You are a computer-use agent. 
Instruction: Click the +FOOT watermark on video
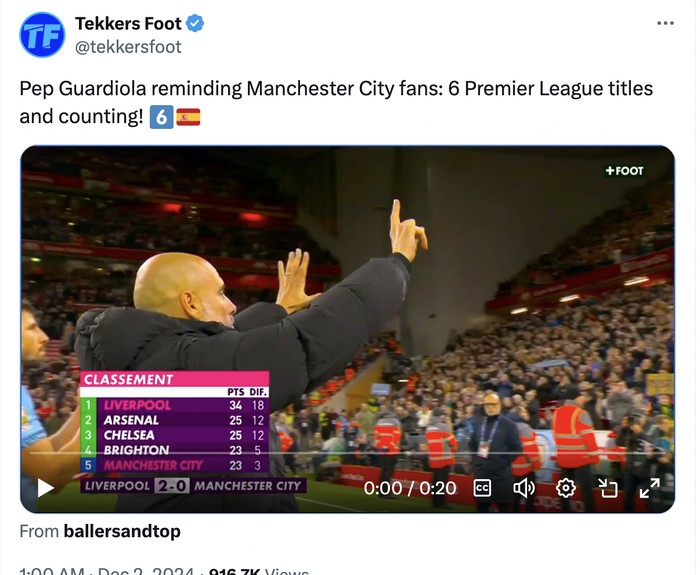624,171
